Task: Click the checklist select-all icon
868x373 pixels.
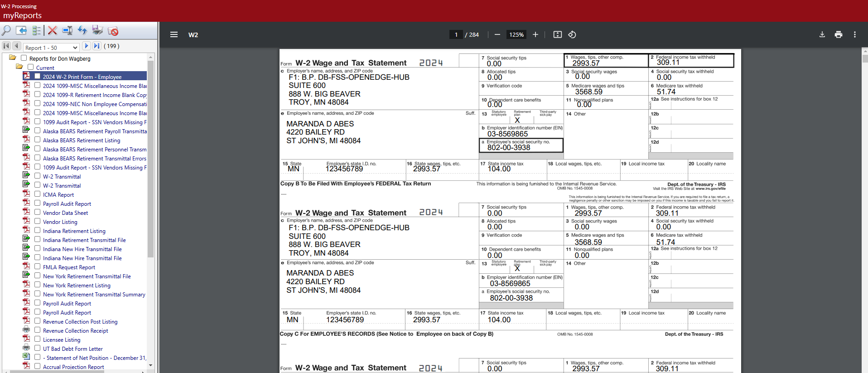Action: (37, 31)
